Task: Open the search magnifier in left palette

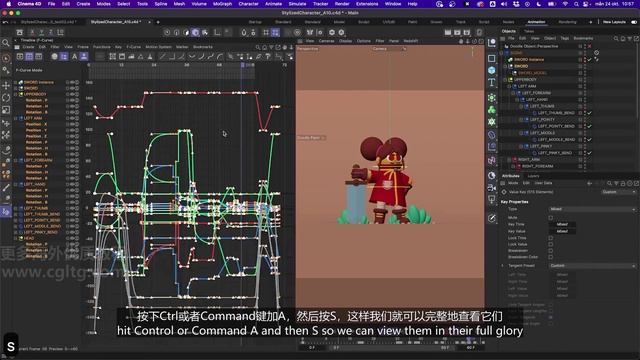Action: (x=6, y=42)
